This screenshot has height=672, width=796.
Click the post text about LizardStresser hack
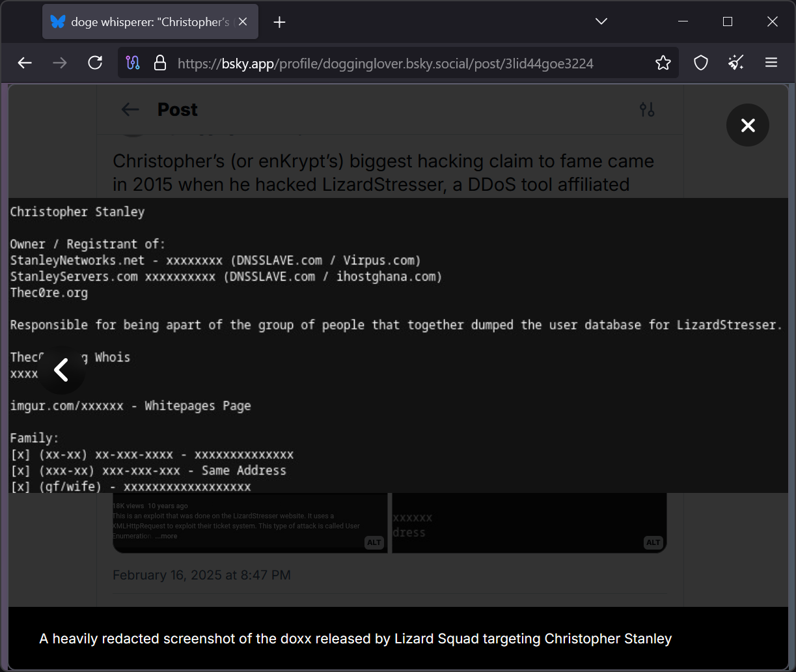[383, 173]
